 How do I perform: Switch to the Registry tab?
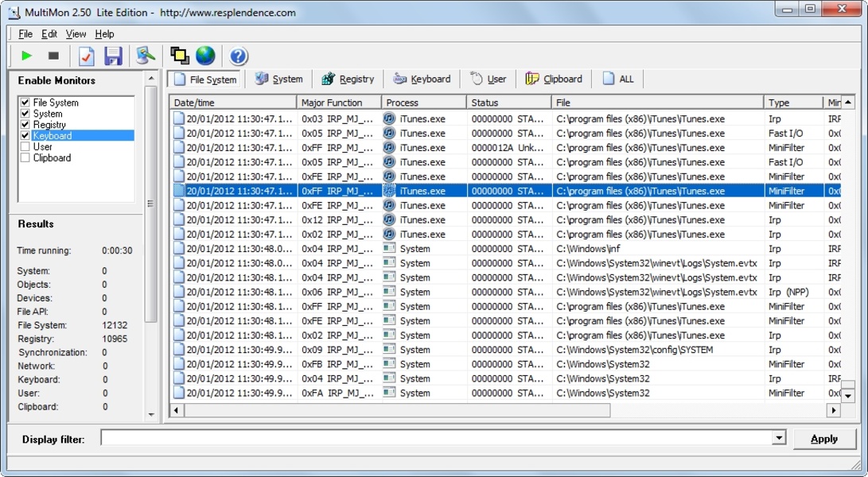point(348,79)
